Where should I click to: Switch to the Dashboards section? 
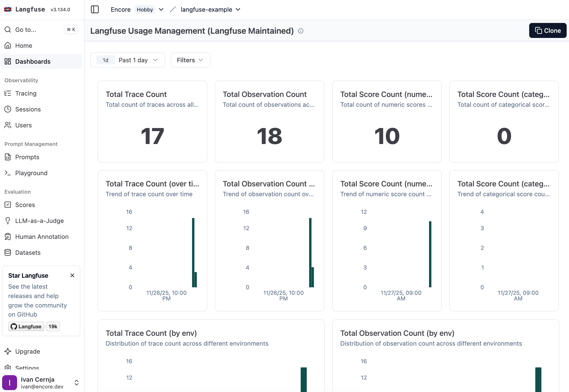[33, 61]
